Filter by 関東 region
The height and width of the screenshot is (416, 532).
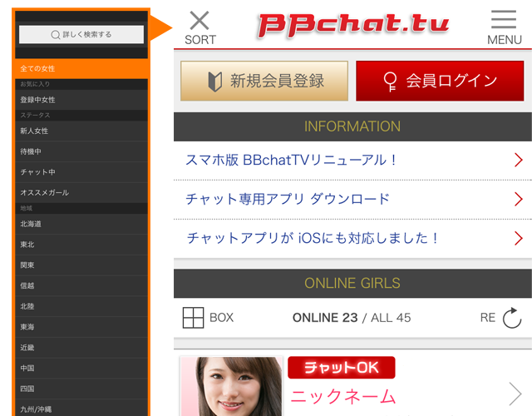[x=81, y=265]
